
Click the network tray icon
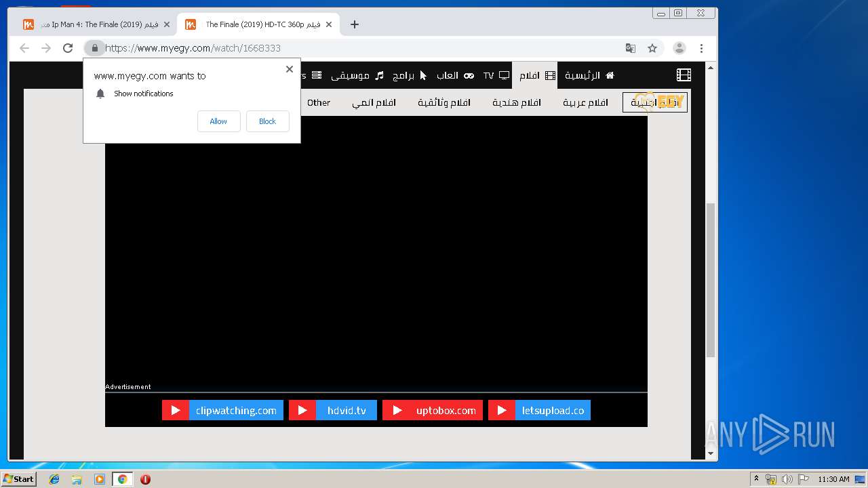(x=771, y=479)
